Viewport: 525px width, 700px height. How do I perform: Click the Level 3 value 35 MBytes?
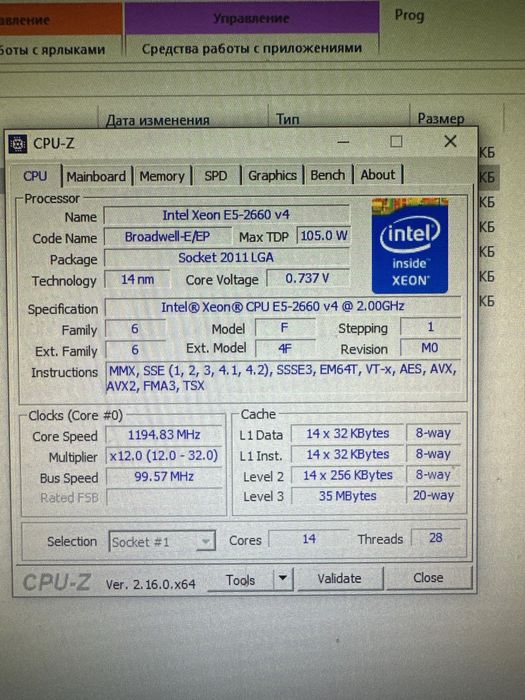point(347,496)
